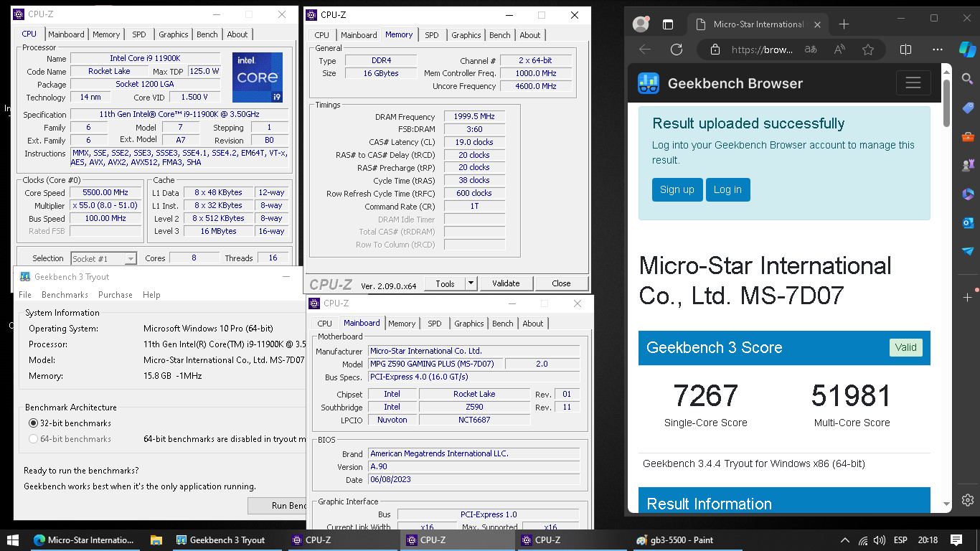The image size is (980, 551).
Task: Open Shopping tag in Edge sidebar
Action: 968,108
